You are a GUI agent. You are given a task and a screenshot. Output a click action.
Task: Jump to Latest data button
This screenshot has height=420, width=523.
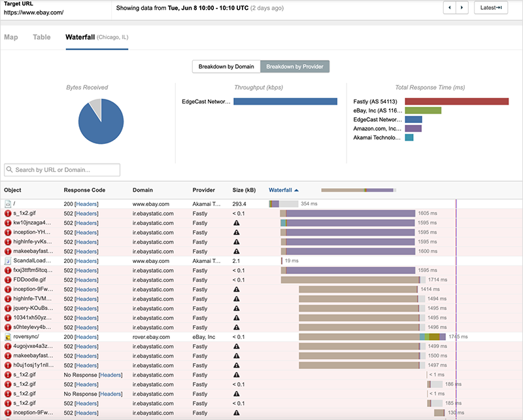[x=491, y=8]
